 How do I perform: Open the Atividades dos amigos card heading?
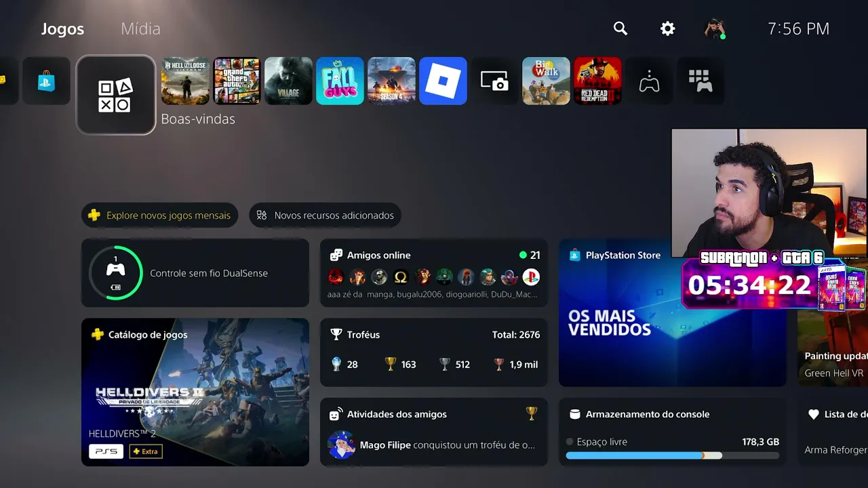pos(397,414)
